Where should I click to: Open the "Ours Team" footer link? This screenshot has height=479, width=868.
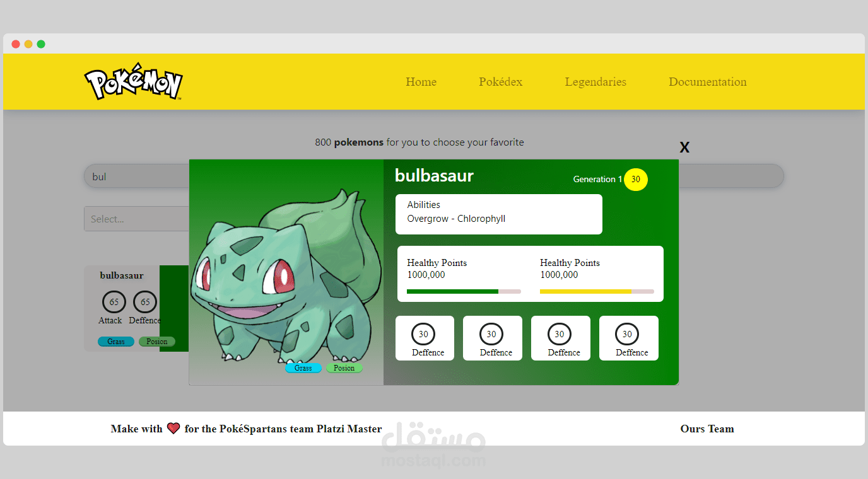(x=707, y=429)
